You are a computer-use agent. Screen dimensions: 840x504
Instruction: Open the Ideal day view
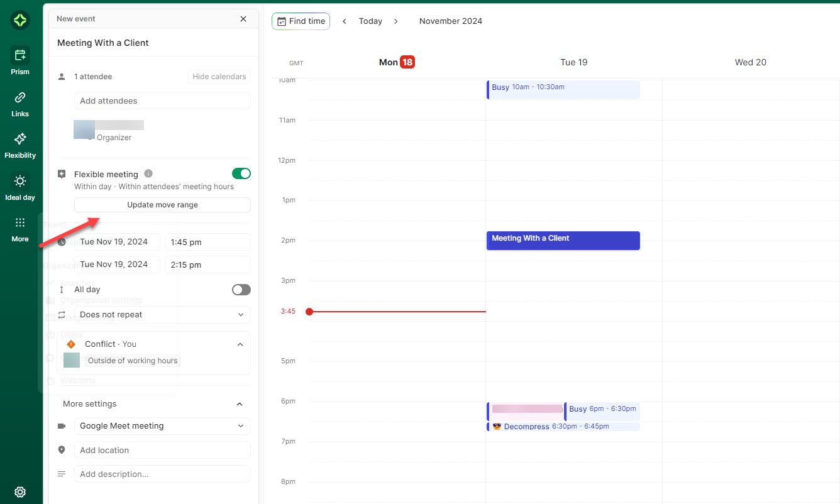pyautogui.click(x=19, y=185)
